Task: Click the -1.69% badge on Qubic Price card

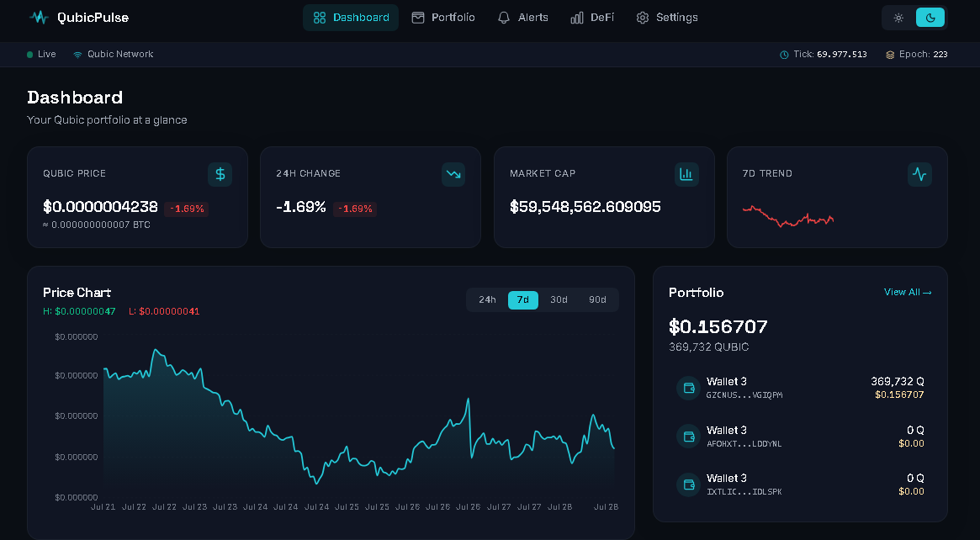Action: click(186, 209)
